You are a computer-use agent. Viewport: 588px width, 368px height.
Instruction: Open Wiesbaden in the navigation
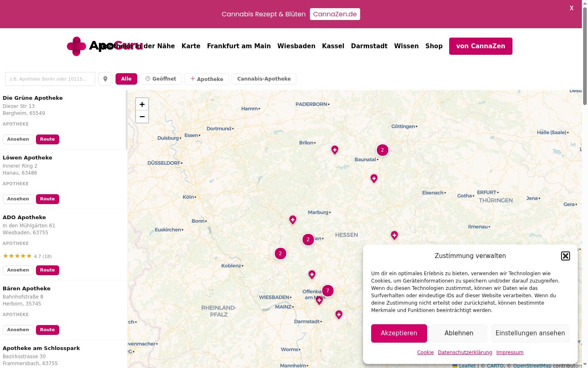tap(296, 46)
